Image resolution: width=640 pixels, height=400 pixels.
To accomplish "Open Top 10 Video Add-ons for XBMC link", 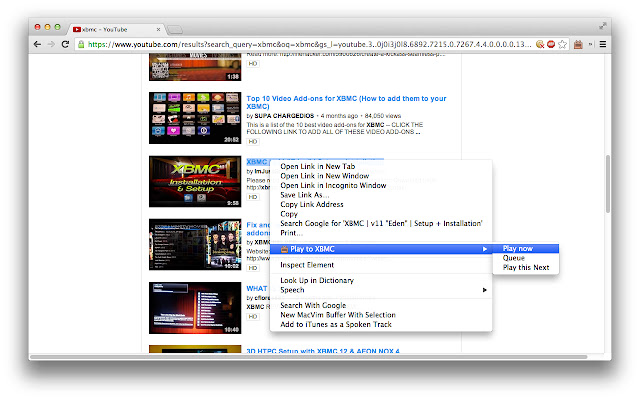I will 346,102.
